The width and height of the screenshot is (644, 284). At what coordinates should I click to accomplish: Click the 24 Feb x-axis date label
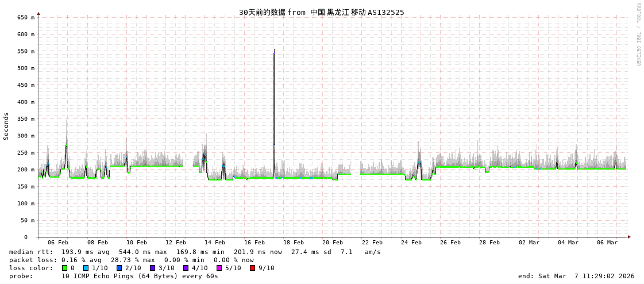tap(411, 243)
